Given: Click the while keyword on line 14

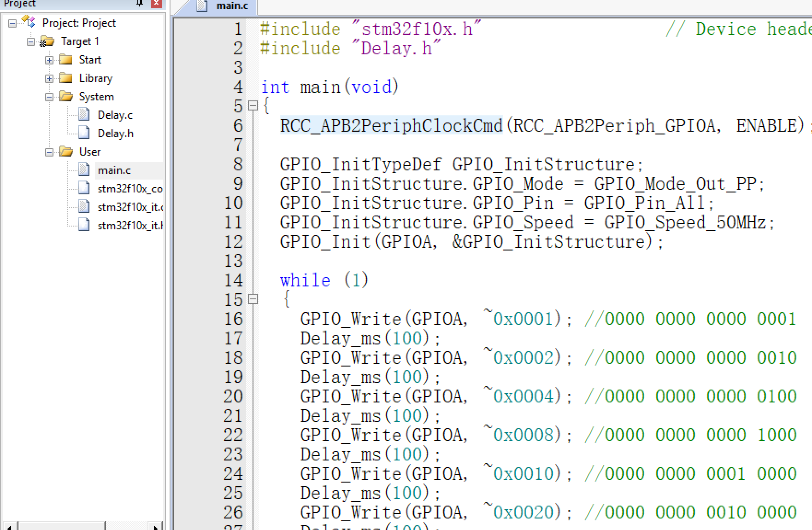Looking at the screenshot, I should coord(305,280).
